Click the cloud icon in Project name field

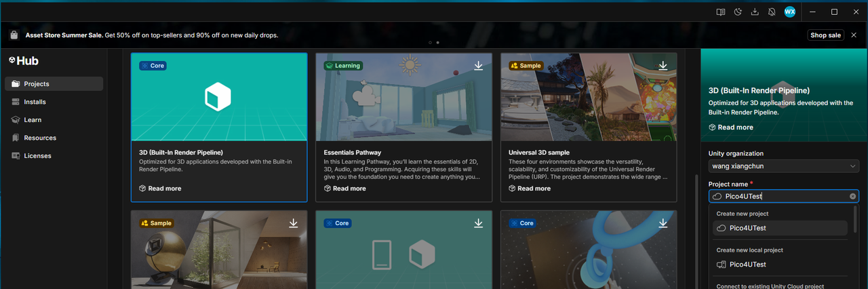[x=717, y=196]
